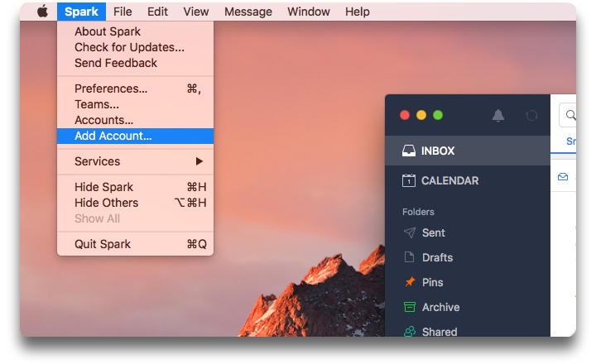Maximize Spark with the green button
This screenshot has height=364, width=596.
coord(438,115)
